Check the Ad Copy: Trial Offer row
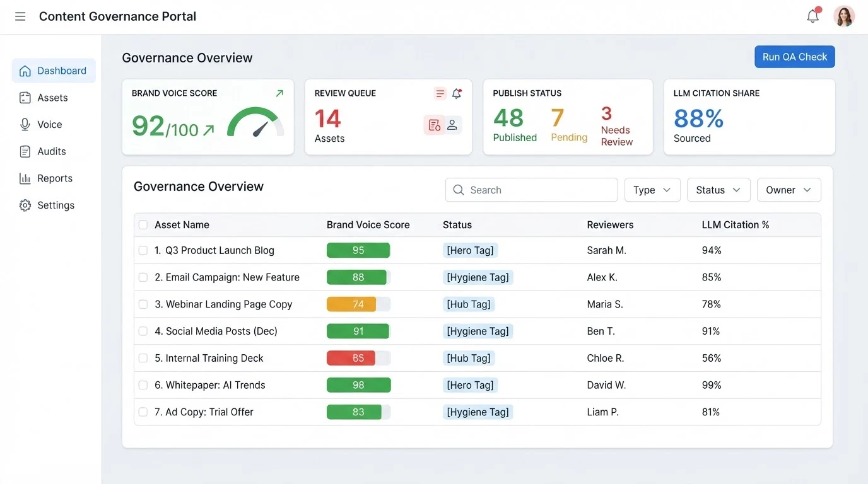Viewport: 868px width, 484px height. pos(143,412)
